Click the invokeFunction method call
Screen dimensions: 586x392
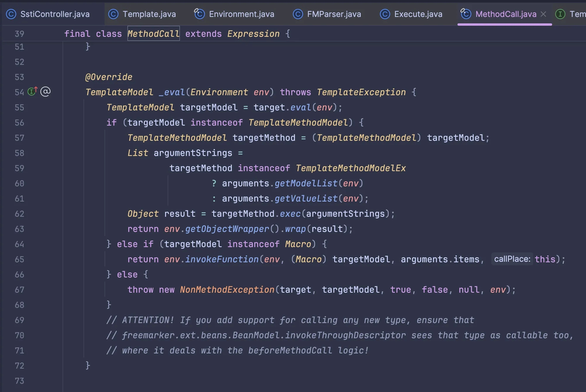coord(222,259)
